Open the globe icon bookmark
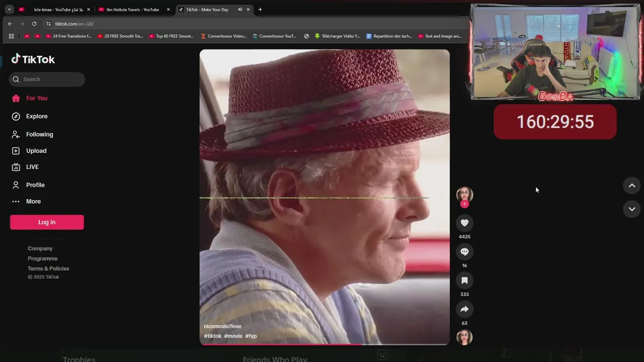The width and height of the screenshot is (644, 362). pyautogui.click(x=306, y=36)
